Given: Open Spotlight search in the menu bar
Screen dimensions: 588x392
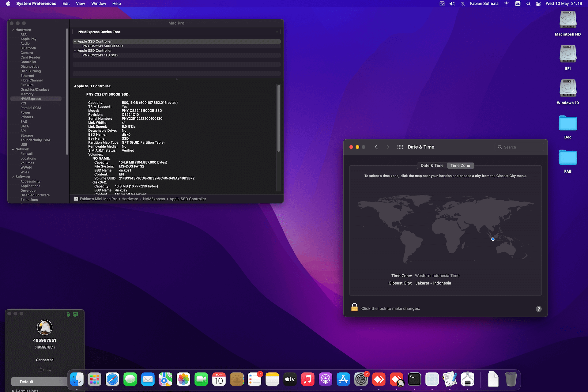Looking at the screenshot, I should pos(528,4).
